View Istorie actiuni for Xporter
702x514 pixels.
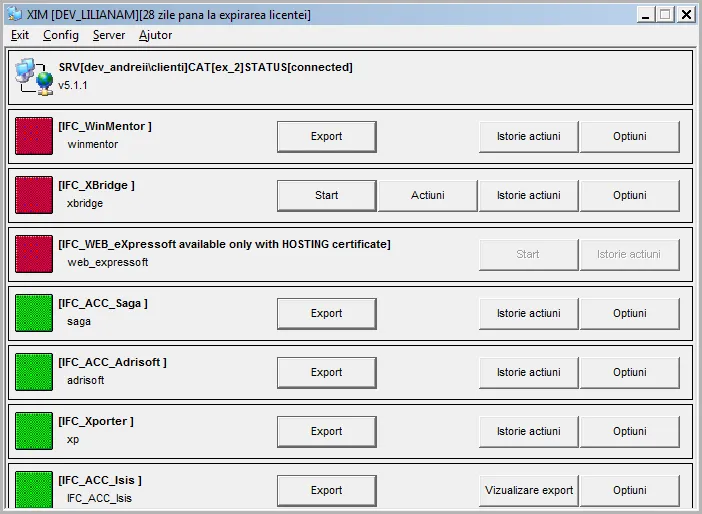529,432
